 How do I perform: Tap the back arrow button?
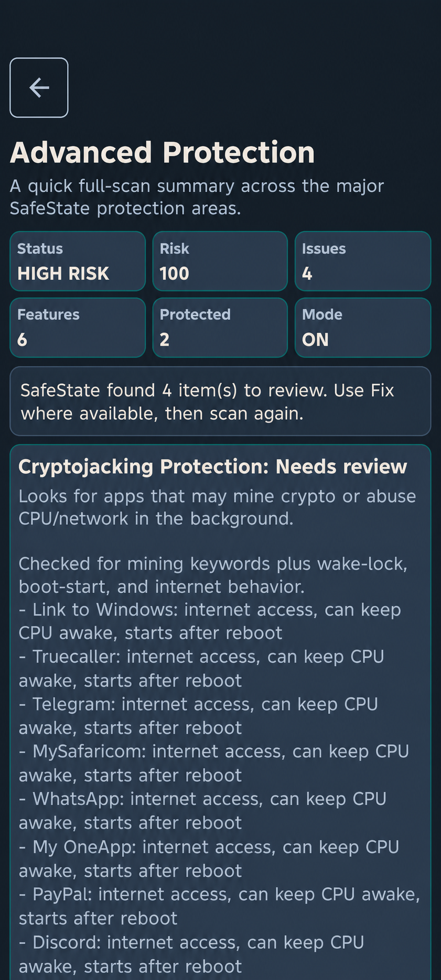pyautogui.click(x=39, y=88)
